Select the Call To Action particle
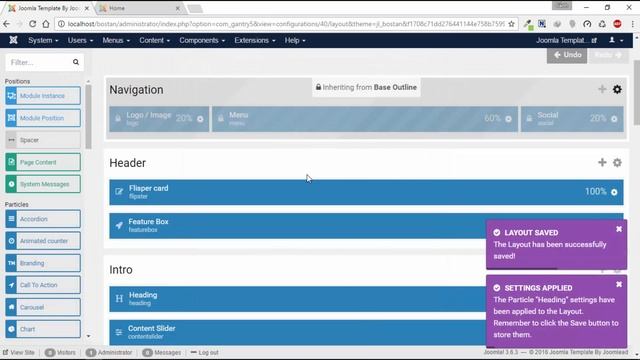Viewport: 640px width, 360px height. (43, 285)
